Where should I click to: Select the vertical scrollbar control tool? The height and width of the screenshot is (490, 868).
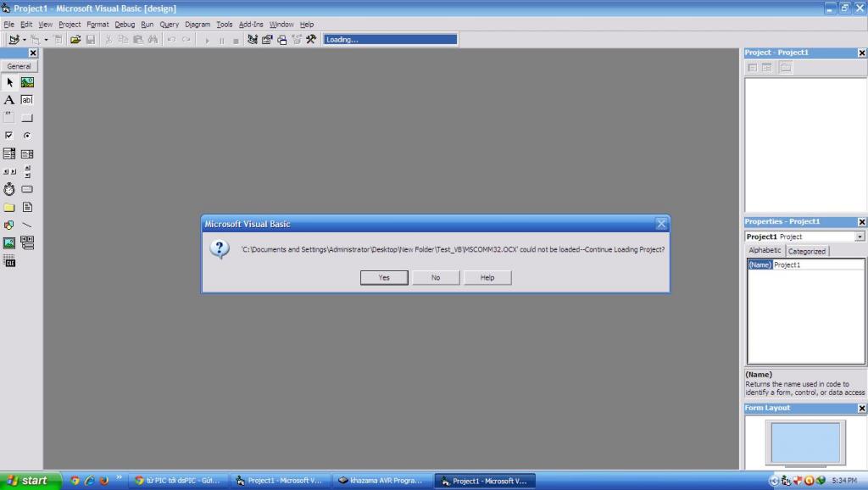27,171
